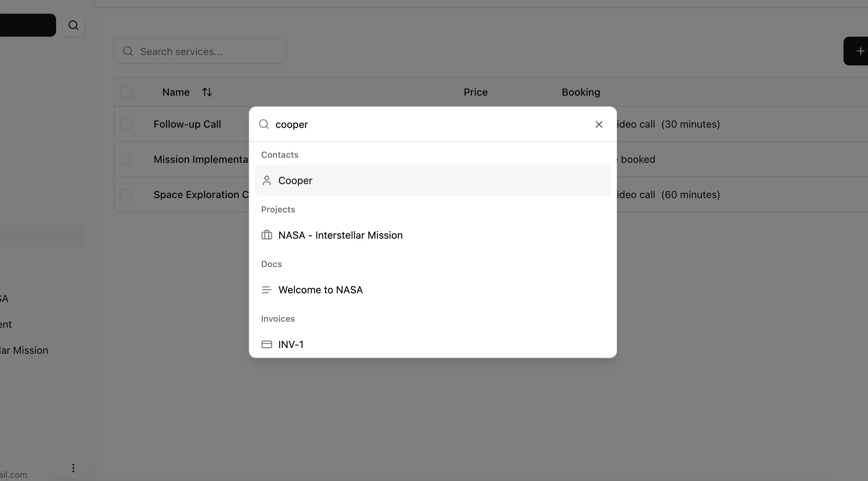Open the Welcome to NASA doc result

[x=320, y=290]
